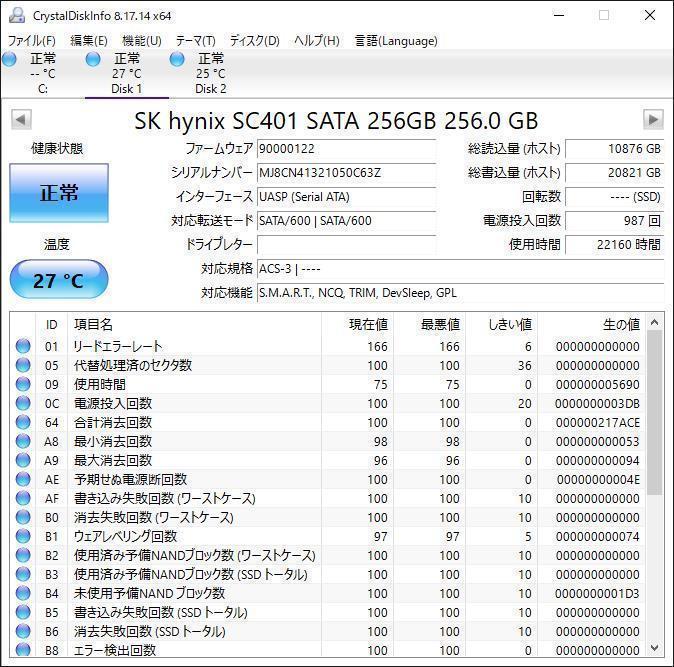Click status orb for B4 未使用予備NANDブロック数

(x=23, y=593)
